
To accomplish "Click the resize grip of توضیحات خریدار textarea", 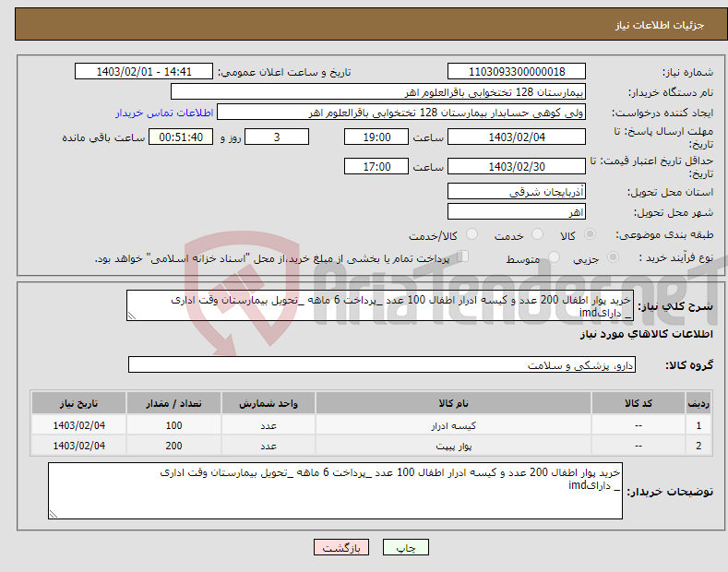I will tap(54, 514).
